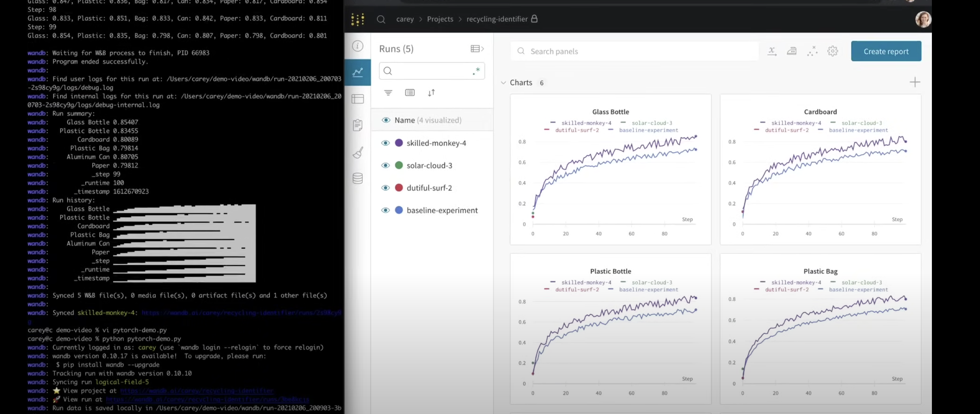The image size is (980, 414).
Task: Select the Plastic Bag chart
Action: tap(820, 328)
